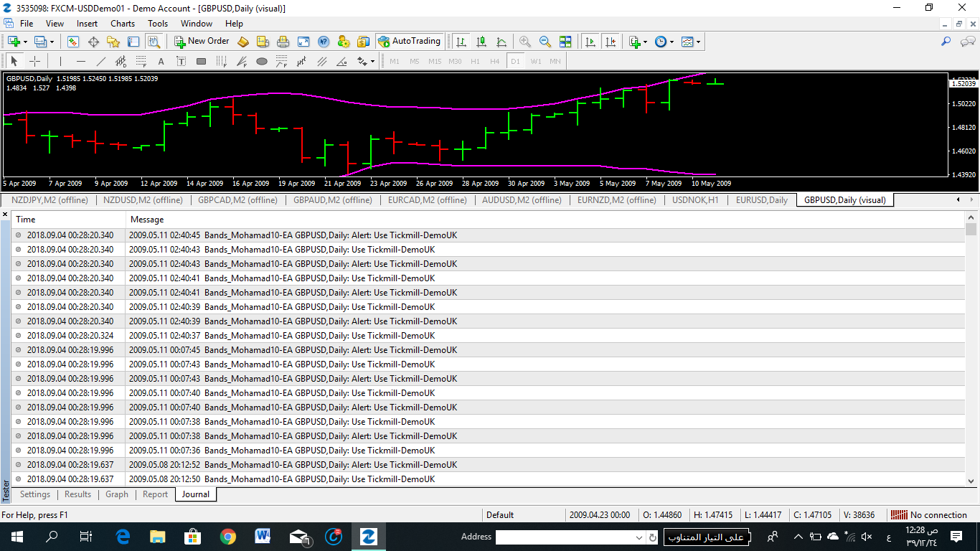Switch chart to Candlesticks mode
This screenshot has width=980, height=551.
coord(481,42)
